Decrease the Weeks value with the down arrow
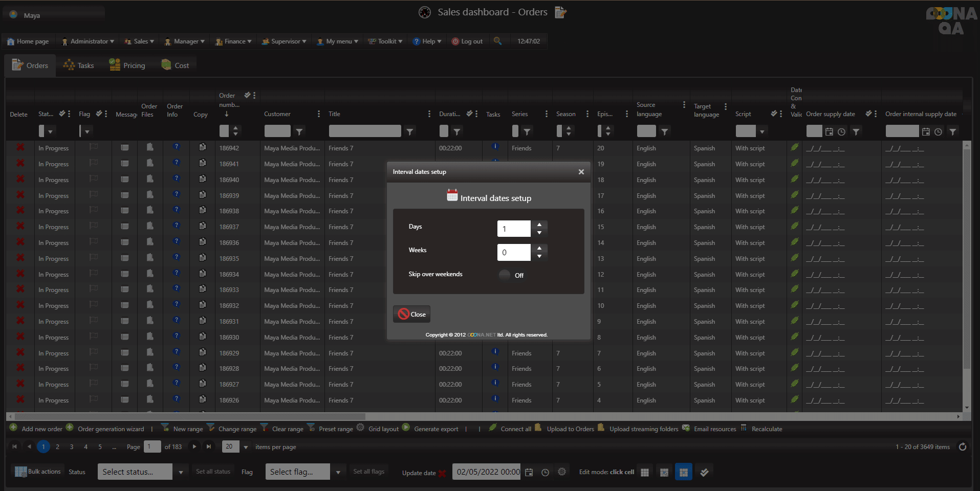 pyautogui.click(x=539, y=256)
